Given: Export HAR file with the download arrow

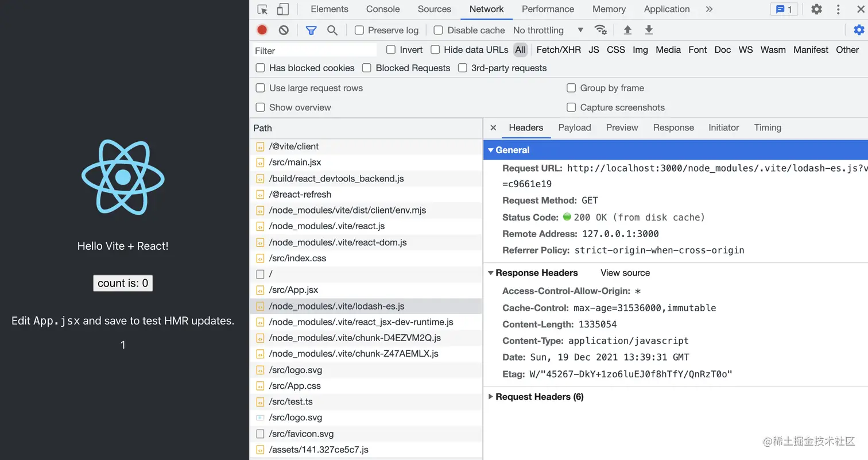Looking at the screenshot, I should pyautogui.click(x=649, y=30).
